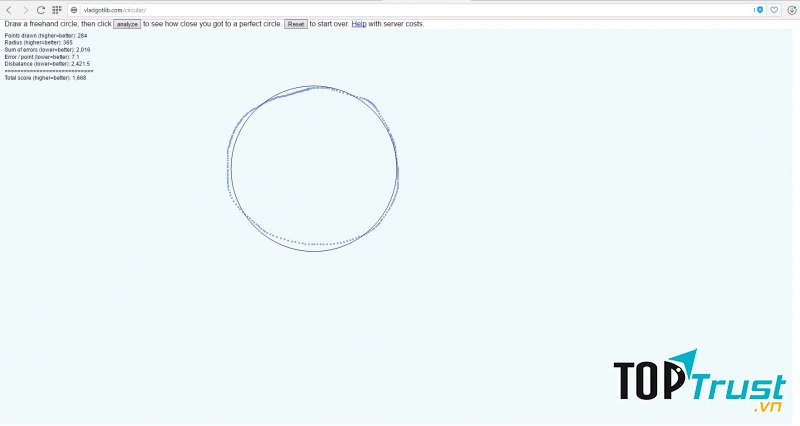The image size is (800, 426).
Task: Click inside the drawn circle on the canvas
Action: click(x=314, y=168)
